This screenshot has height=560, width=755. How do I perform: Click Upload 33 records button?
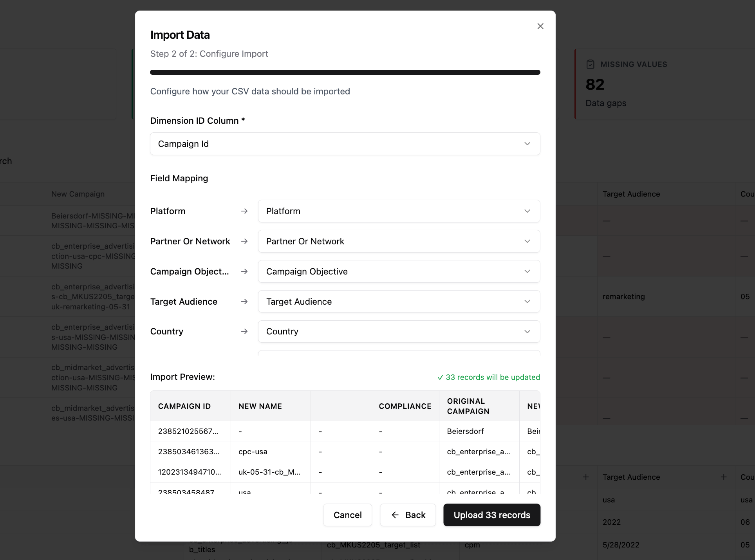click(491, 515)
